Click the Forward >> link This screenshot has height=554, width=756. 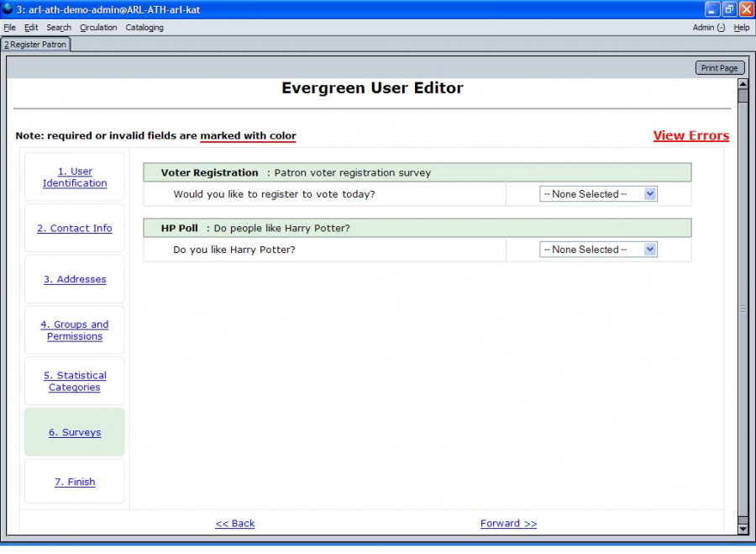click(508, 524)
